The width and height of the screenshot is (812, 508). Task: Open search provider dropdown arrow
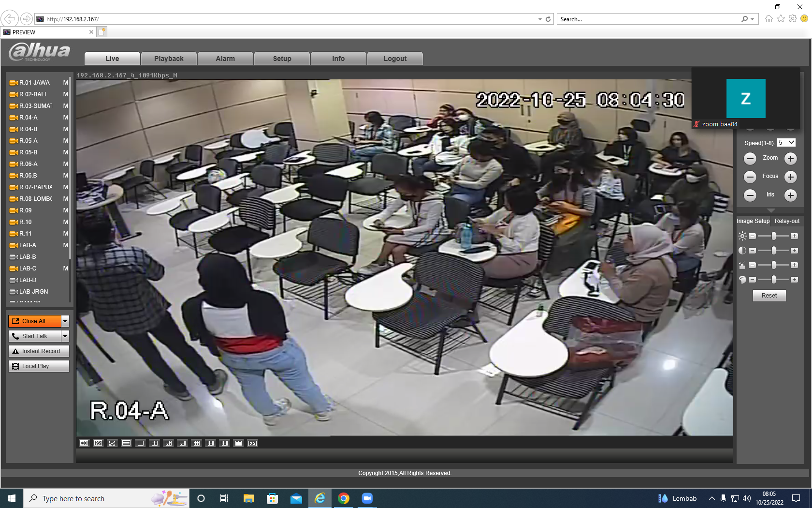(x=753, y=19)
